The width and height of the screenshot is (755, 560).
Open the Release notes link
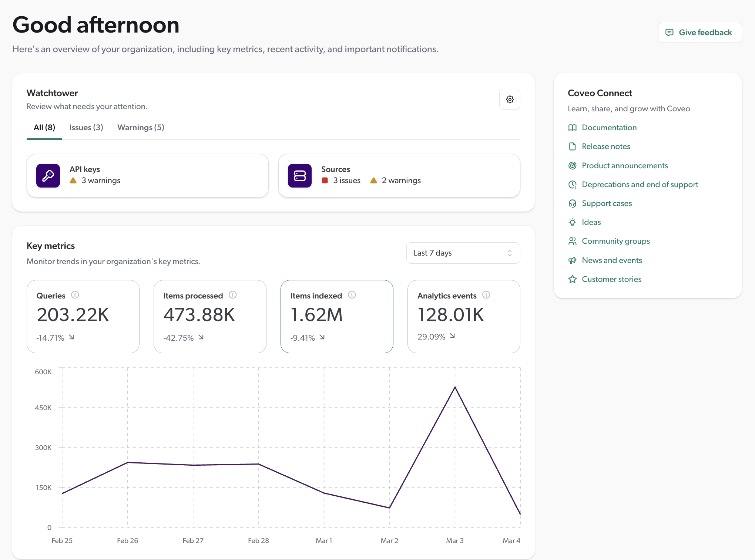(x=606, y=146)
